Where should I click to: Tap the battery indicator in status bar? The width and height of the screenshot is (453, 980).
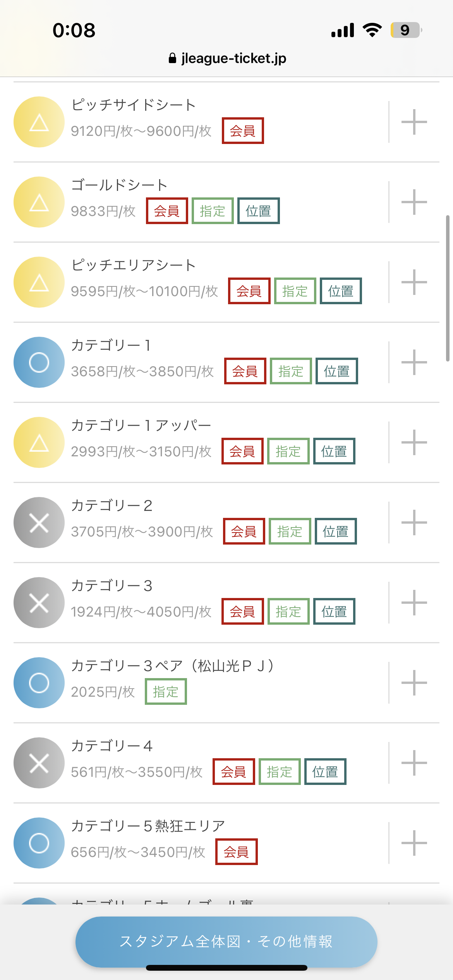(406, 30)
